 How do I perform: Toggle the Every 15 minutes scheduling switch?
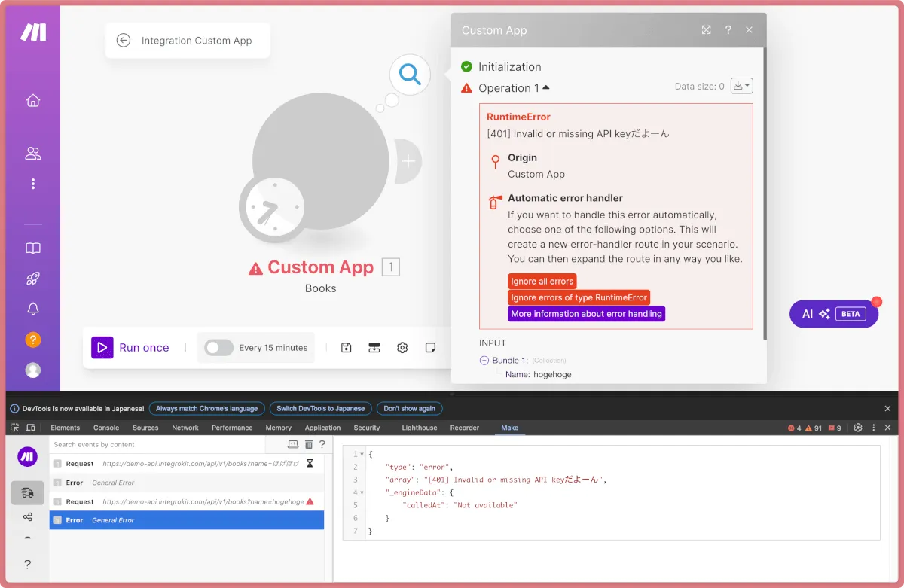tap(219, 348)
